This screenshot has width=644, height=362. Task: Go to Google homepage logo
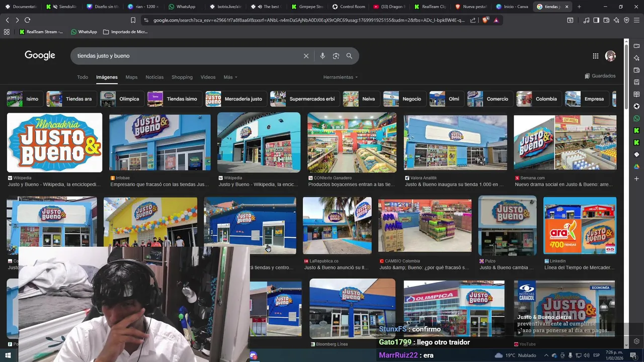40,55
